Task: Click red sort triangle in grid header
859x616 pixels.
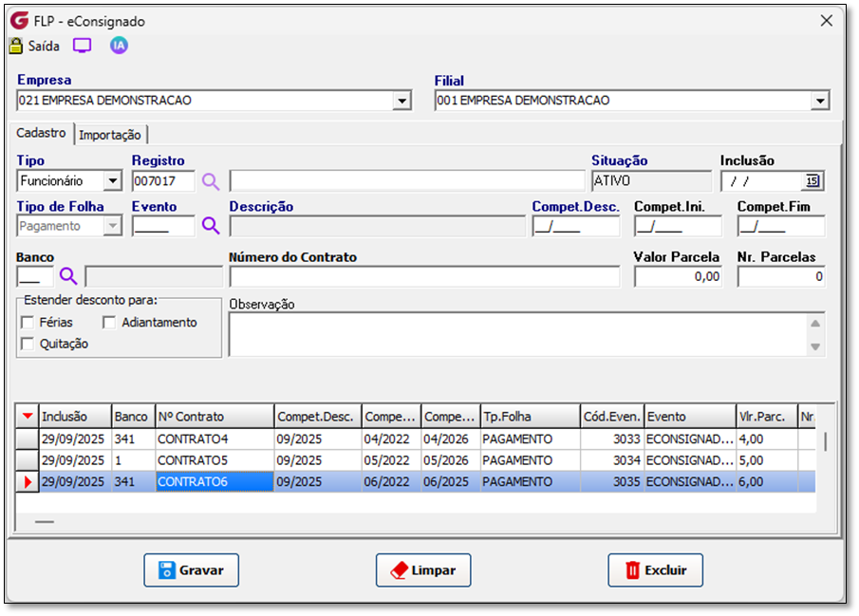Action: coord(28,417)
